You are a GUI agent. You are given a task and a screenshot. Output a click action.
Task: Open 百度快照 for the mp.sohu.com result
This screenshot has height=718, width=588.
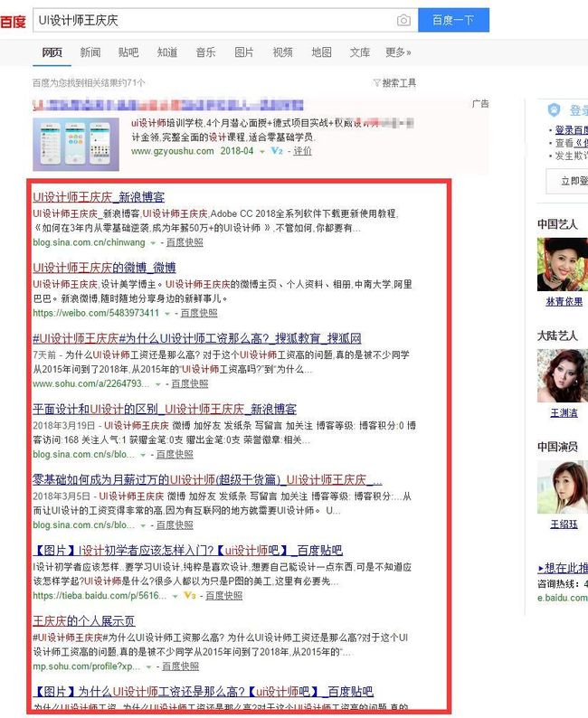point(180,666)
